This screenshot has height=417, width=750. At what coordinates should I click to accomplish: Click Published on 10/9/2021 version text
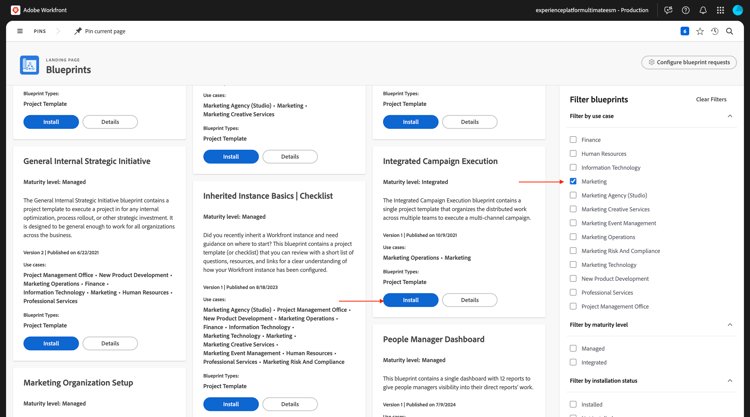[x=431, y=235]
